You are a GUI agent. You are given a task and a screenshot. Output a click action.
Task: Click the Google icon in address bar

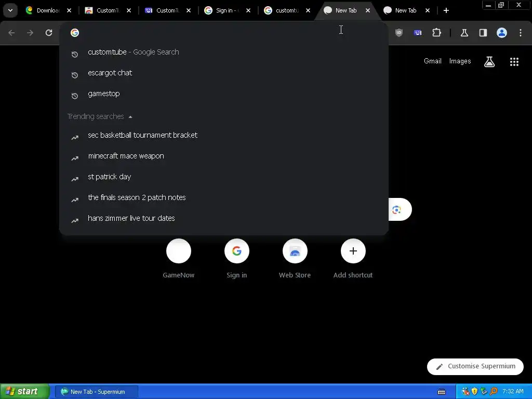click(x=75, y=33)
